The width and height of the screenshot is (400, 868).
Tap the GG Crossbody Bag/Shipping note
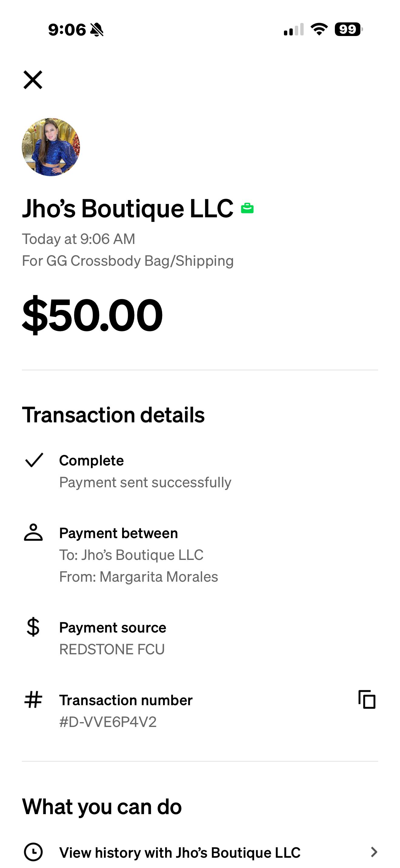pos(128,261)
